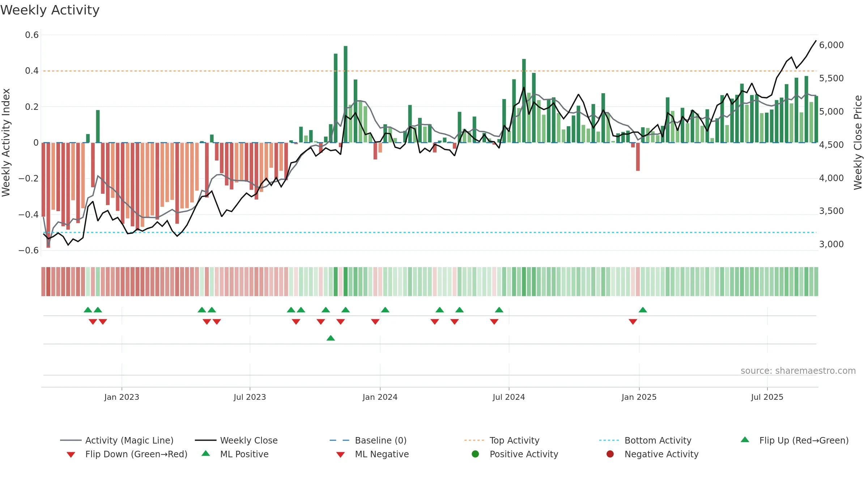868x488 pixels.
Task: Click the Jan 2025 x-axis label
Action: 639,397
